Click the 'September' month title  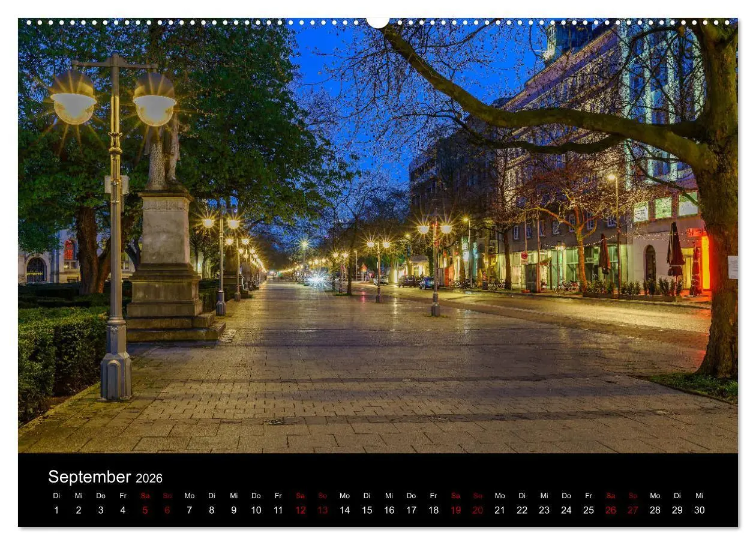click(x=89, y=477)
